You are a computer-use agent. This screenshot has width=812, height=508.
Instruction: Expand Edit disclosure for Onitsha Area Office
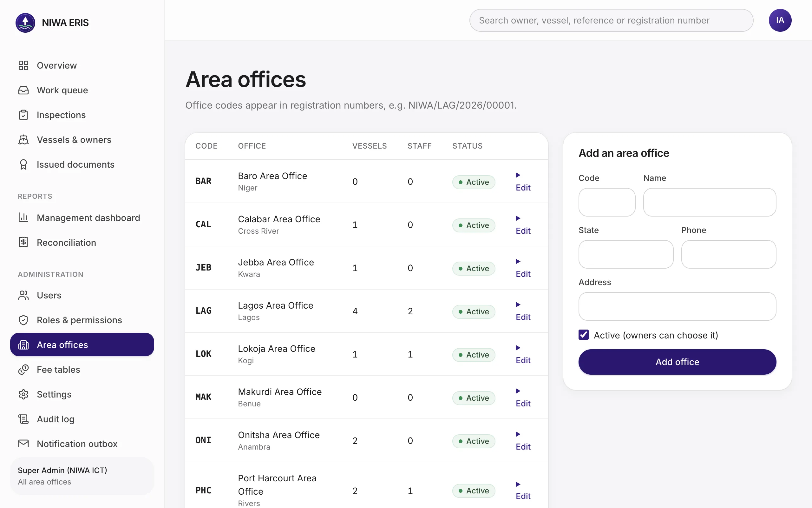pyautogui.click(x=523, y=440)
